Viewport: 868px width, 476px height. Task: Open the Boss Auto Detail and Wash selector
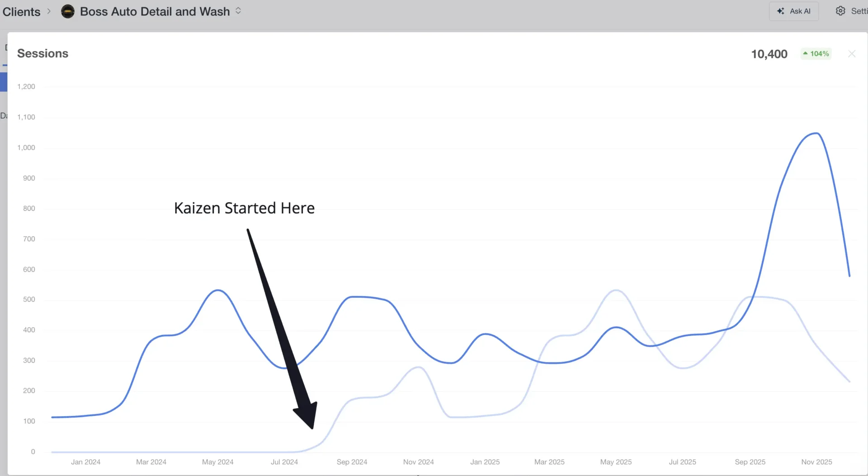155,11
